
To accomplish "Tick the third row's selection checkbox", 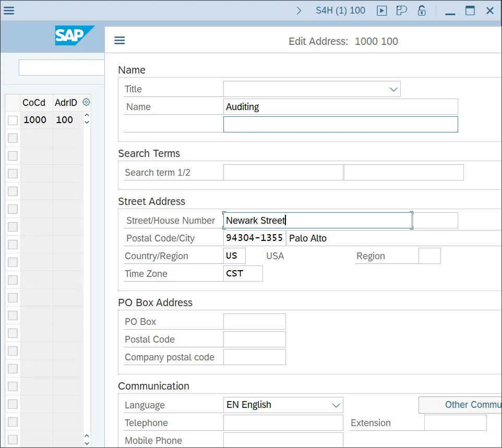I will tap(13, 156).
